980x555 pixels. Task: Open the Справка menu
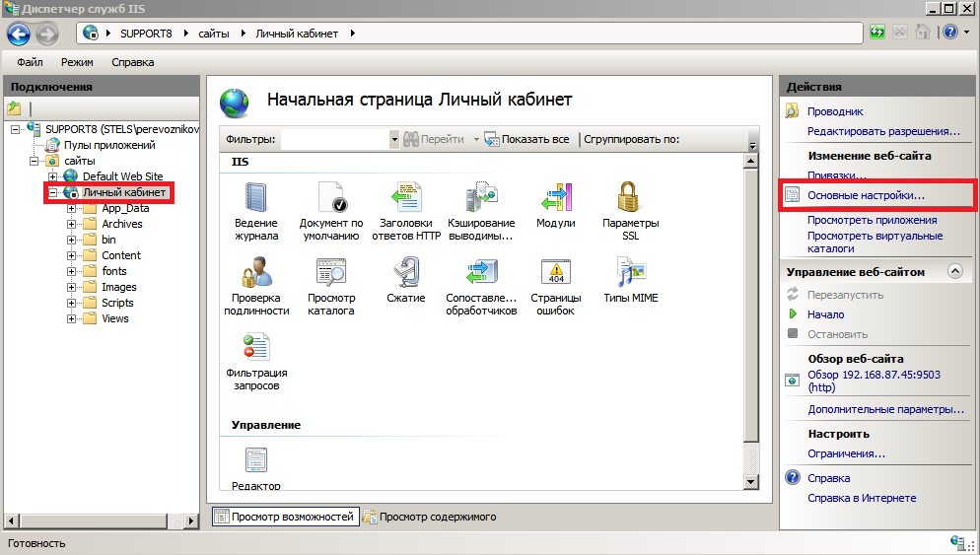click(x=132, y=62)
